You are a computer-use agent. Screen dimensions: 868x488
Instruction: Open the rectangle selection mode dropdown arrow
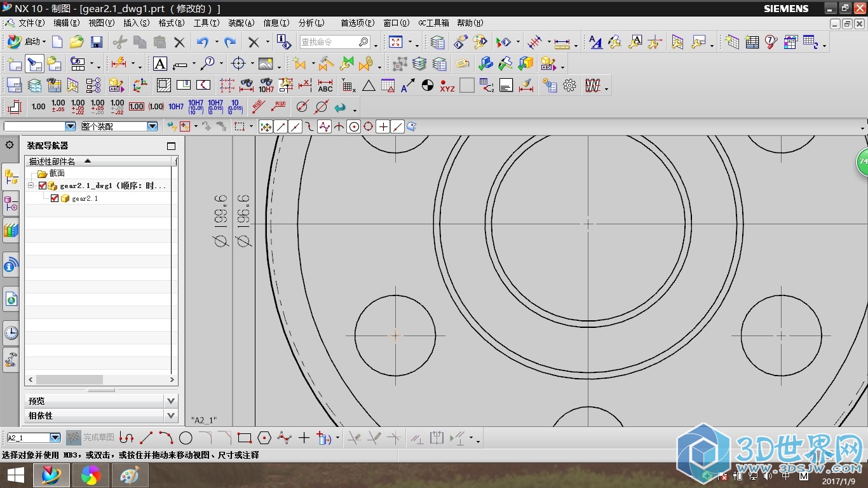(x=250, y=126)
